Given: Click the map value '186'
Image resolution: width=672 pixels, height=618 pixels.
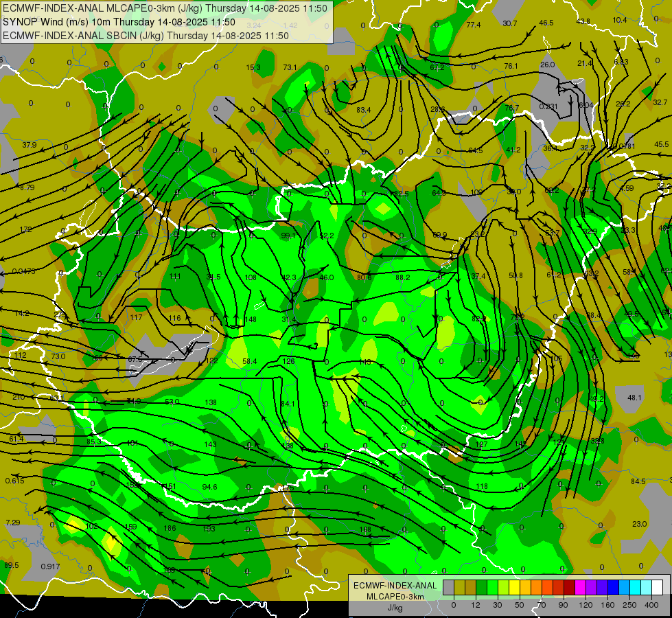Looking at the screenshot, I should point(170,528).
